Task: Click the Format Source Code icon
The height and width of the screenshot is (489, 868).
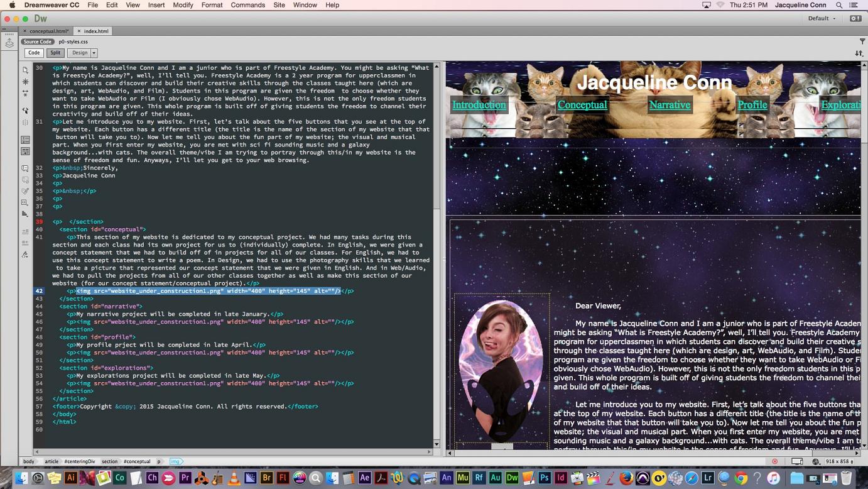Action: click(x=25, y=255)
